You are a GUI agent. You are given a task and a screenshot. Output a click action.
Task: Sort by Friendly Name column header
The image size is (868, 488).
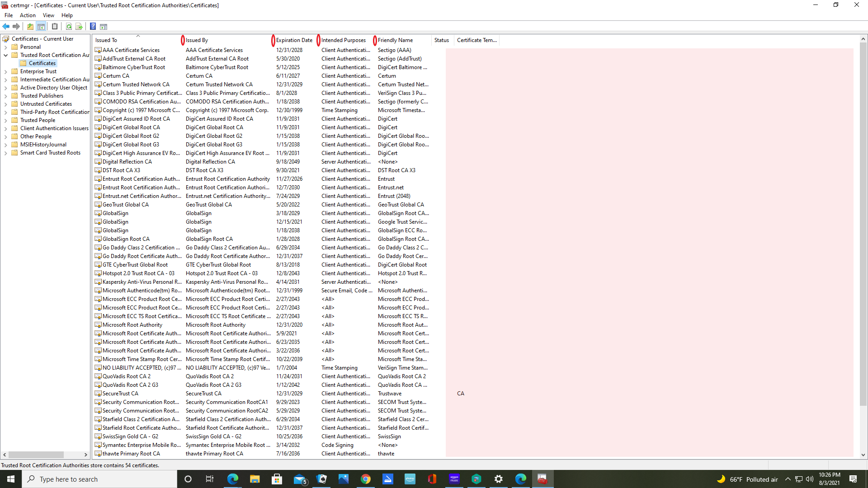(x=403, y=40)
